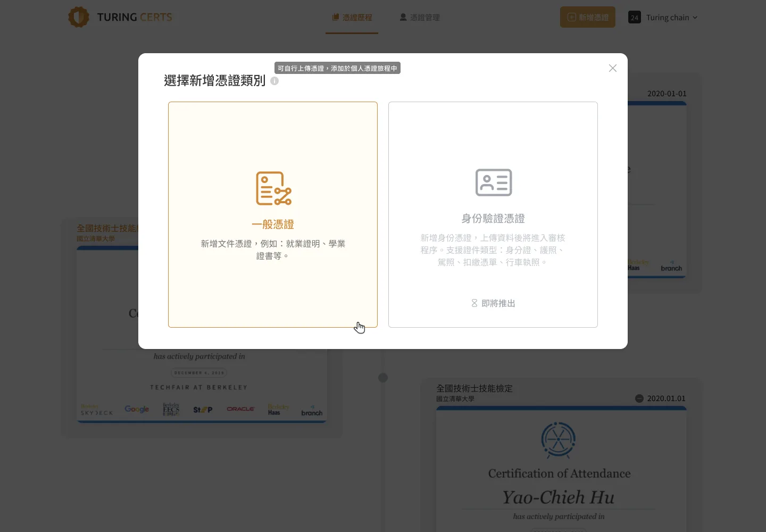Click the circular seal icon on the certificate
Viewport: 766px width, 532px height.
tap(559, 440)
